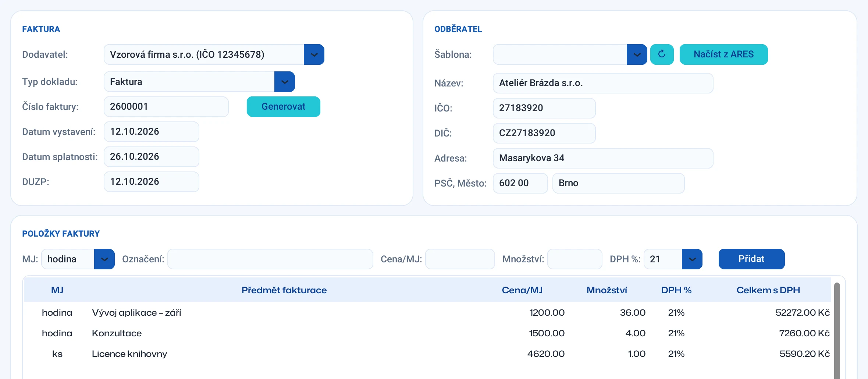This screenshot has width=868, height=379.
Task: Click the Generovat button
Action: (x=283, y=107)
